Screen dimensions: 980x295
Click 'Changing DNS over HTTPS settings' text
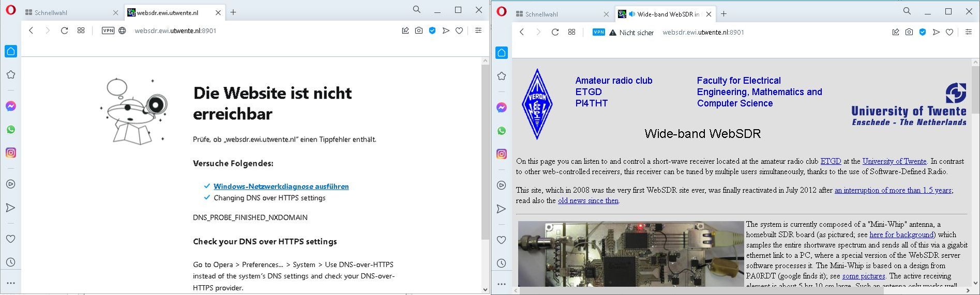[x=269, y=198]
